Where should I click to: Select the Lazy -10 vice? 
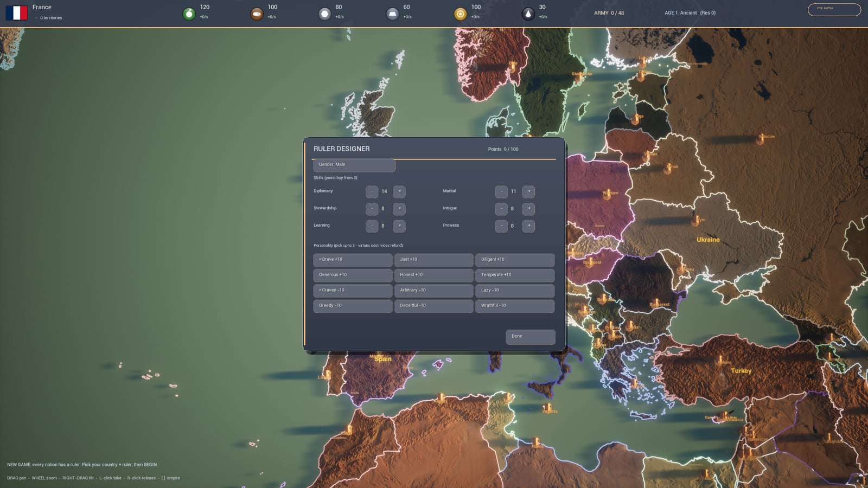[515, 291]
